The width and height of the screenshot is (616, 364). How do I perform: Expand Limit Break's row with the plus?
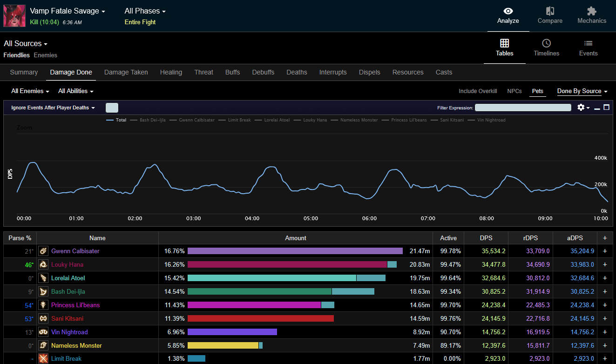(x=605, y=359)
